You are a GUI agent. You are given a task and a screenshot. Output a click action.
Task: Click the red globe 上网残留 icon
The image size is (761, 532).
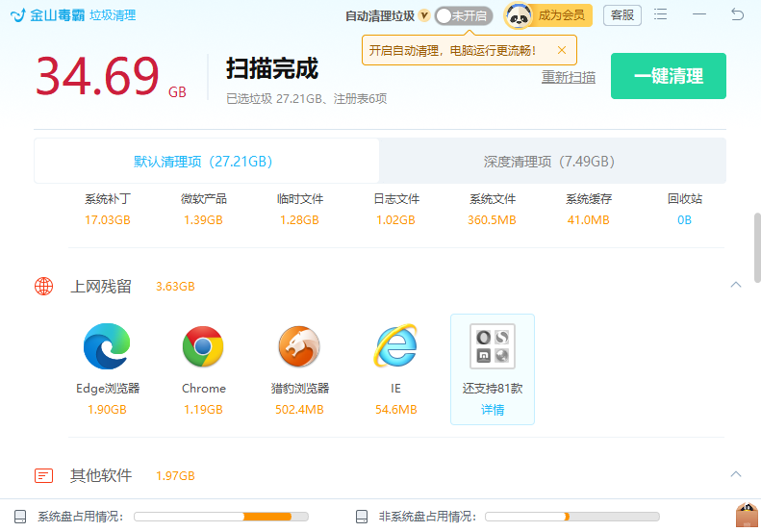pyautogui.click(x=43, y=287)
